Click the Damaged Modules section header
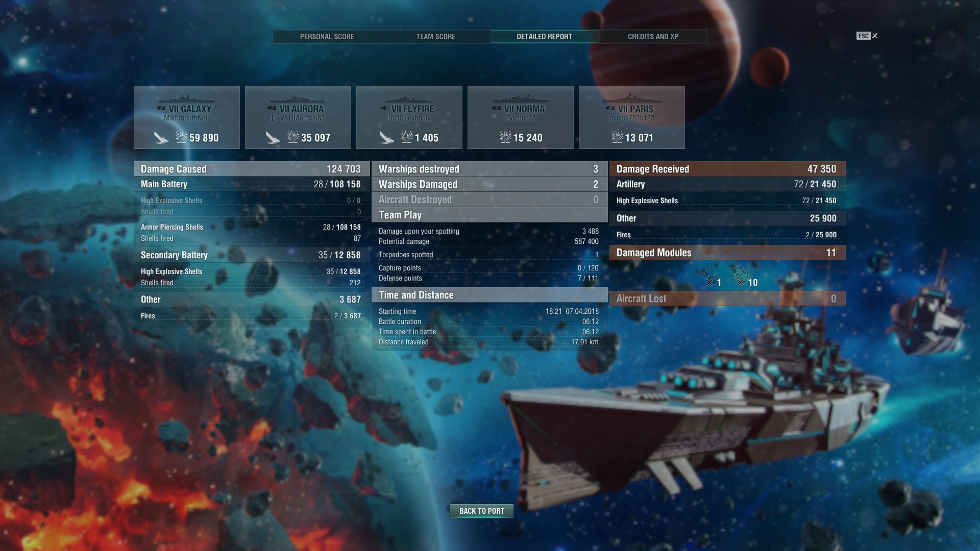 [x=727, y=253]
